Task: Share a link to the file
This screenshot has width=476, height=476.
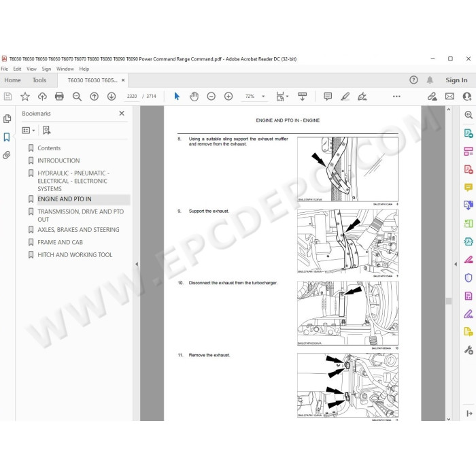Action: coord(432,97)
